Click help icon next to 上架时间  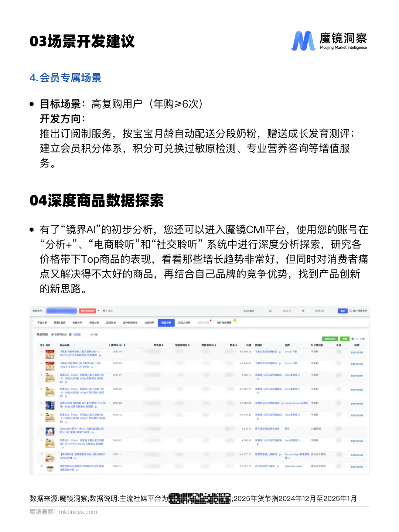click(121, 345)
